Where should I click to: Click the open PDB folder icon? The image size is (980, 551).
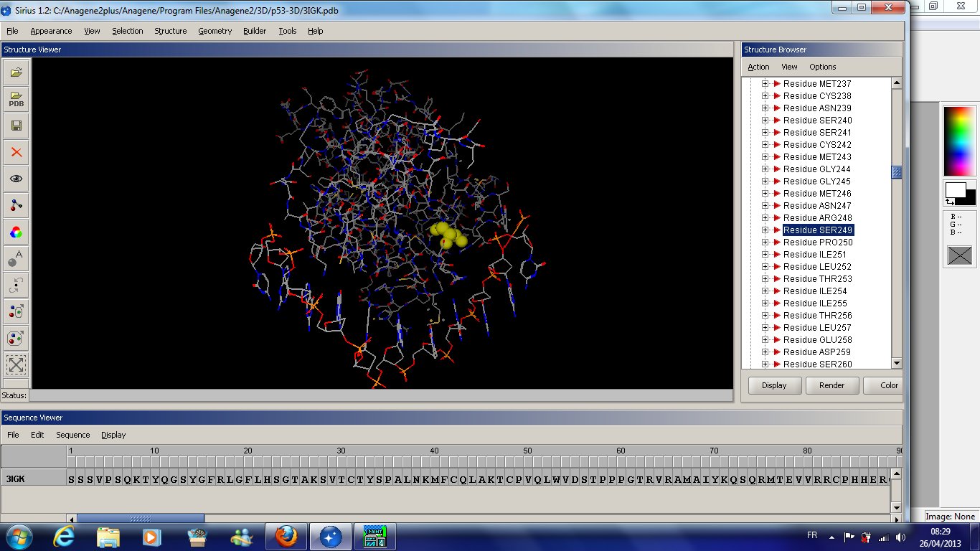pos(17,99)
